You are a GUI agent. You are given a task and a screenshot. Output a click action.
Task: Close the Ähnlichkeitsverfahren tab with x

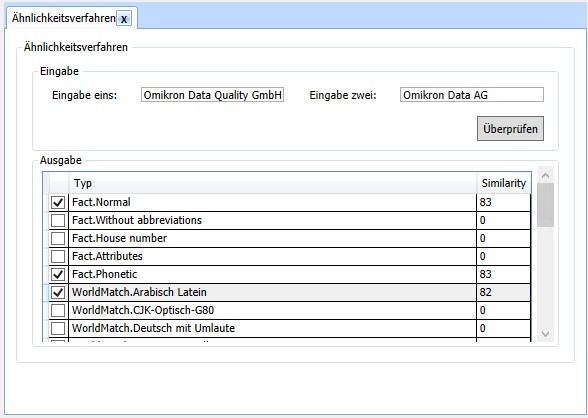[124, 18]
